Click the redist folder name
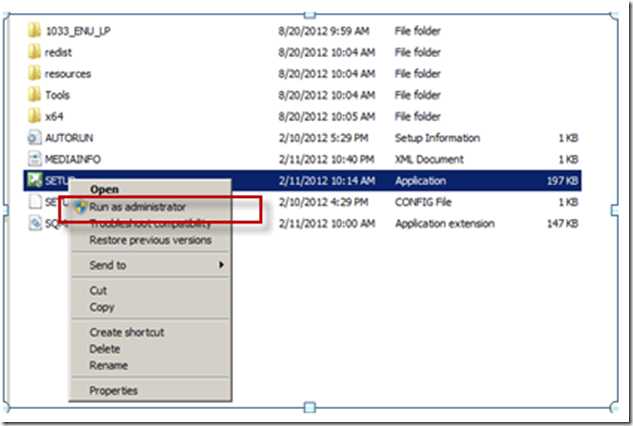 58,52
